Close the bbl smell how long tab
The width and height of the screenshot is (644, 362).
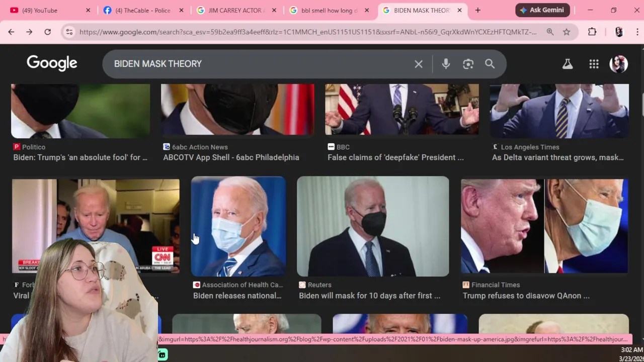pos(367,10)
